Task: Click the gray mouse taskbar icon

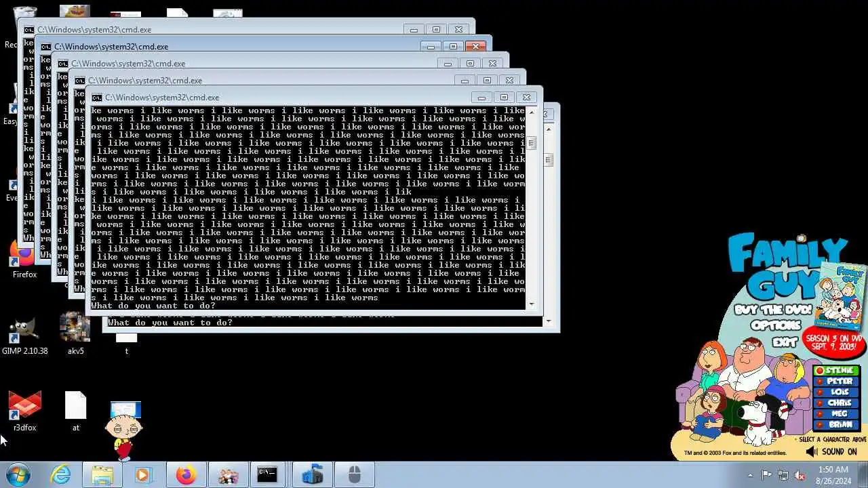Action: tap(354, 475)
